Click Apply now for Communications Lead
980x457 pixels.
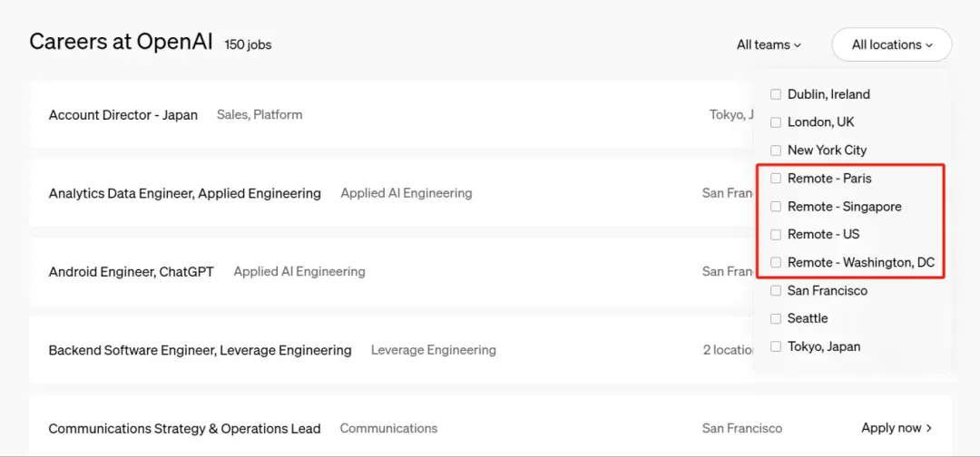891,428
